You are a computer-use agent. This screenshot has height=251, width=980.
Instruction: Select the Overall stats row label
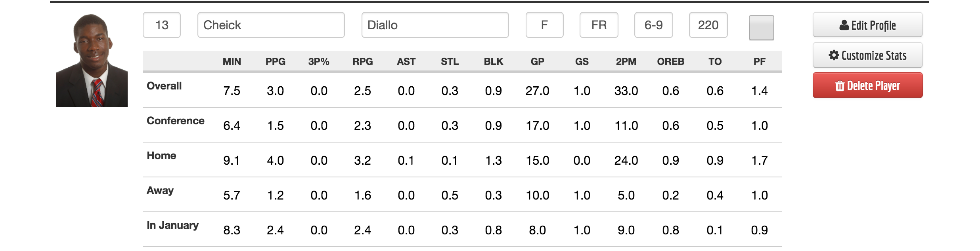pyautogui.click(x=164, y=86)
